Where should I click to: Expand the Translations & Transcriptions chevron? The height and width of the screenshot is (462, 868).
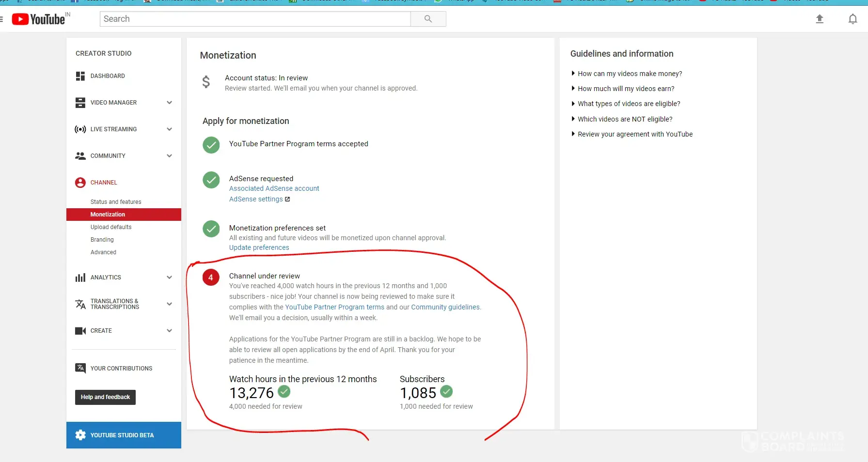(169, 304)
